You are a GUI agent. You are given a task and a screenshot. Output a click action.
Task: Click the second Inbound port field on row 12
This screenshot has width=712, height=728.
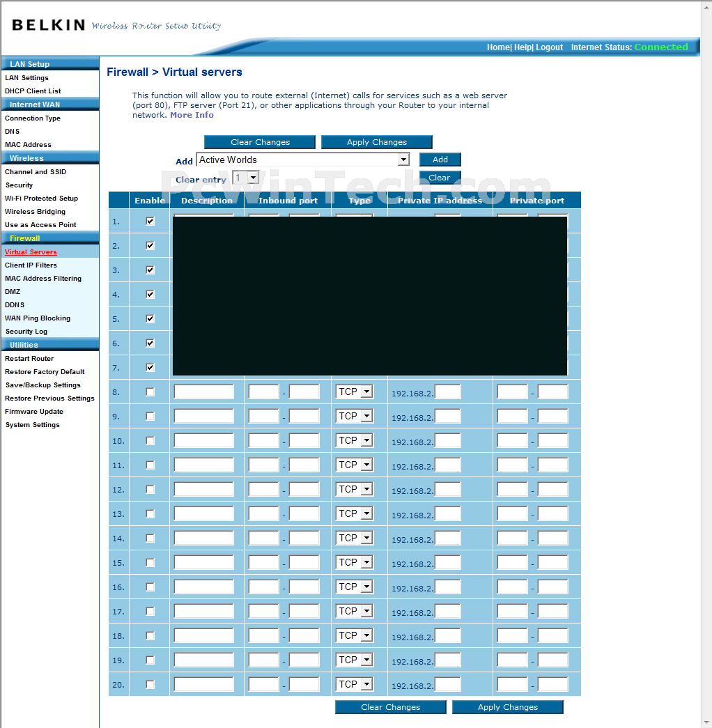coord(304,489)
